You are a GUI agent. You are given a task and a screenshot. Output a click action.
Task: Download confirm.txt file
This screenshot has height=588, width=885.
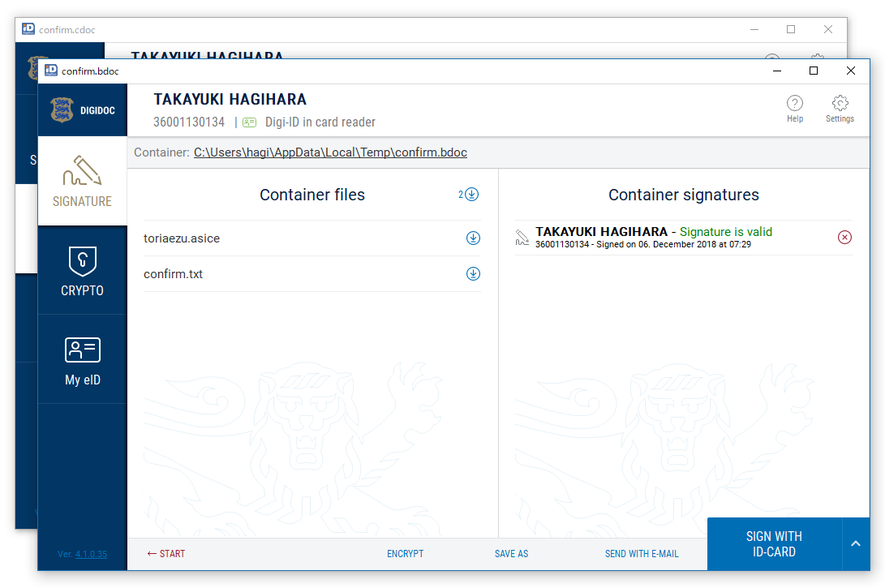pyautogui.click(x=473, y=274)
